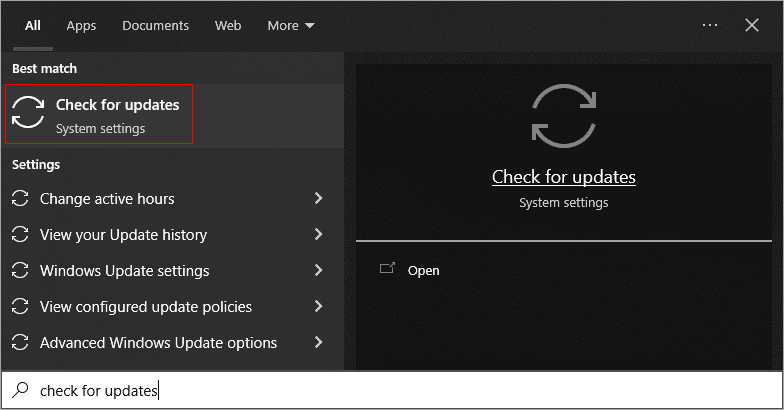Click the Check for updates link in the preview pane
The image size is (784, 410).
pyautogui.click(x=564, y=176)
